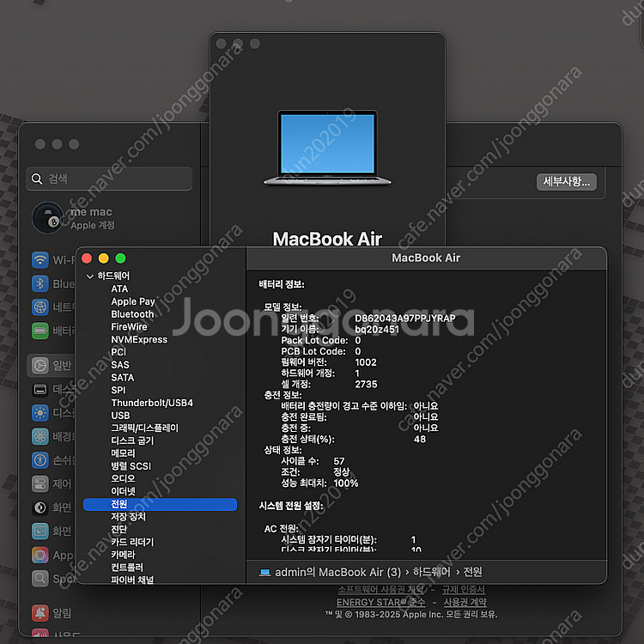This screenshot has height=644, width=644.
Task: Select 진단 in hardware tree
Action: coord(119,530)
